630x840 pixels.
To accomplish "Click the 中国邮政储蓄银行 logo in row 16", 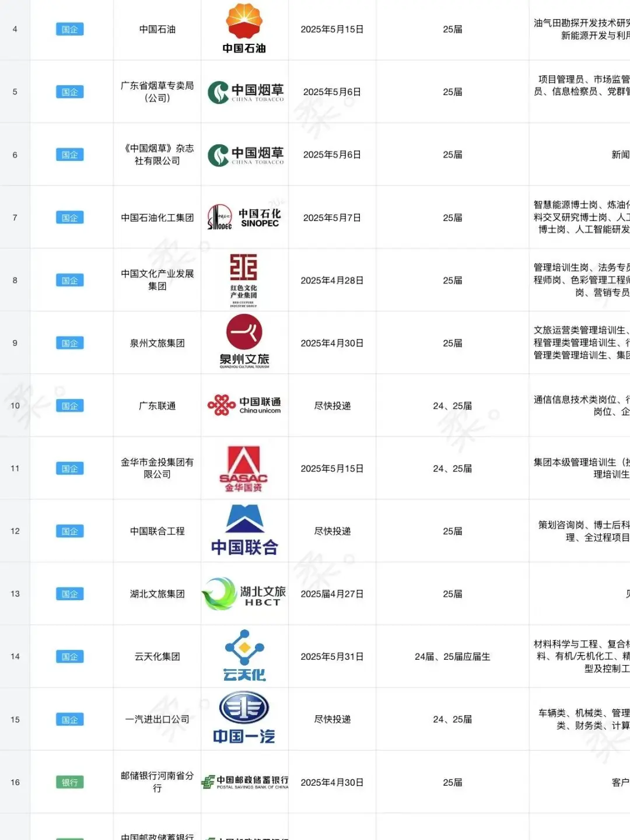I will click(x=245, y=782).
